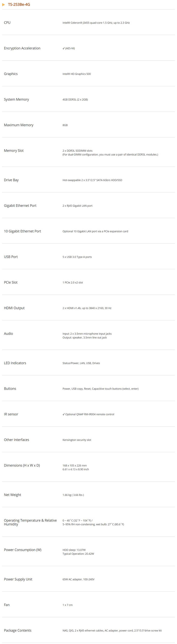Select the Optional QNAP RM-IR004 remote control text
The image size is (177, 644).
pyautogui.click(x=90, y=414)
